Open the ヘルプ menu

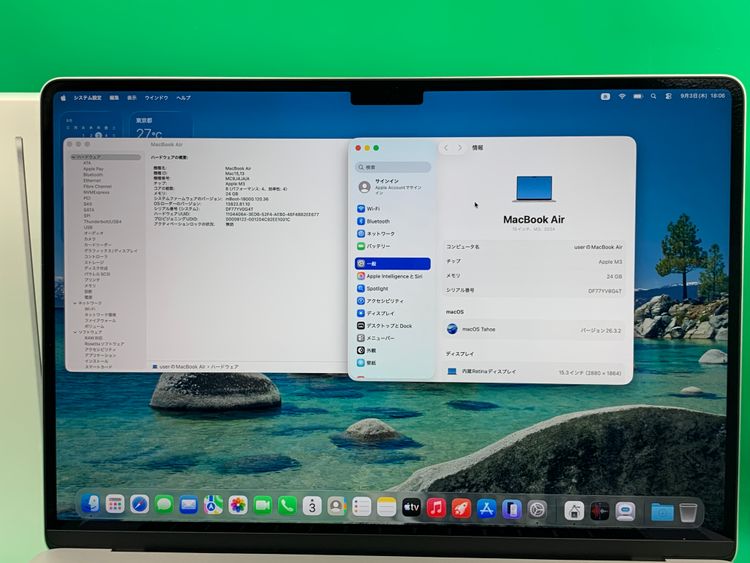coord(183,98)
